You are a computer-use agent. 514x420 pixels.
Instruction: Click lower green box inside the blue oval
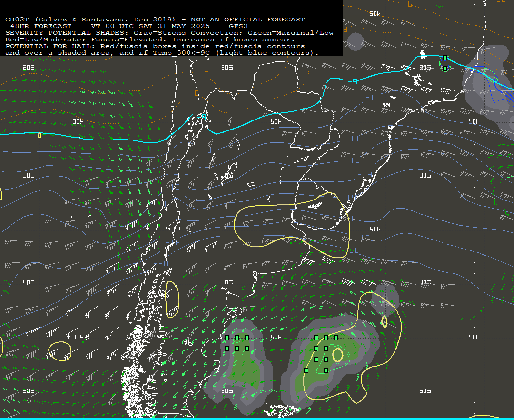[445, 69]
